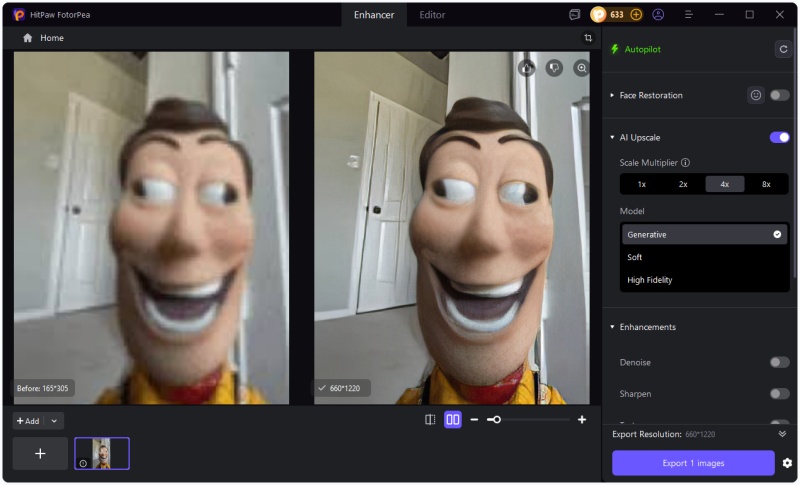
Task: Click the 660*1220 result label
Action: tap(344, 388)
